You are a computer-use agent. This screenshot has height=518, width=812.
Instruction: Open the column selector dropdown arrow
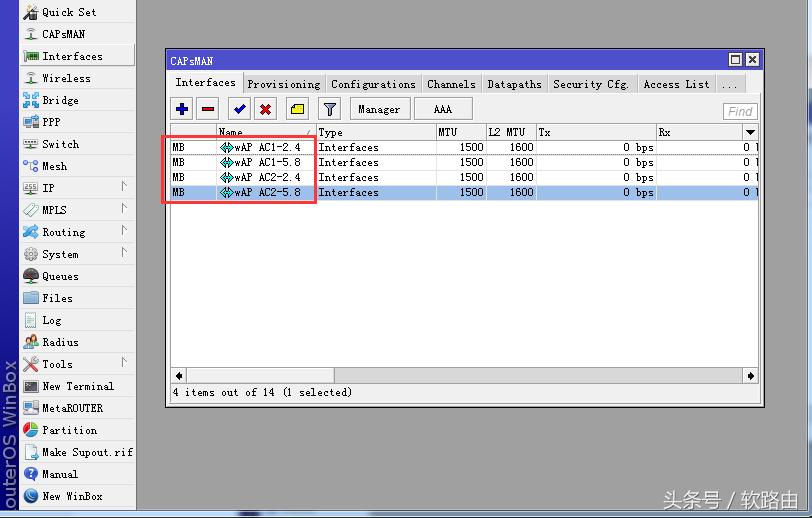(750, 133)
